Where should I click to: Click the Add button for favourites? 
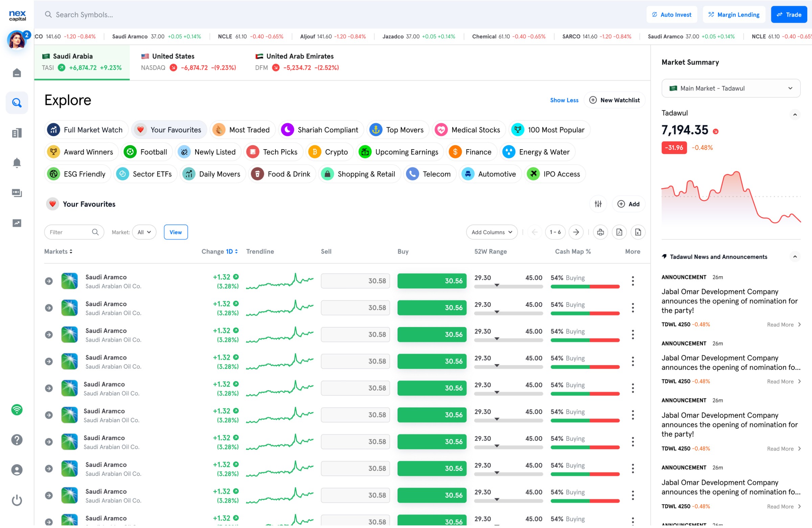(x=629, y=204)
